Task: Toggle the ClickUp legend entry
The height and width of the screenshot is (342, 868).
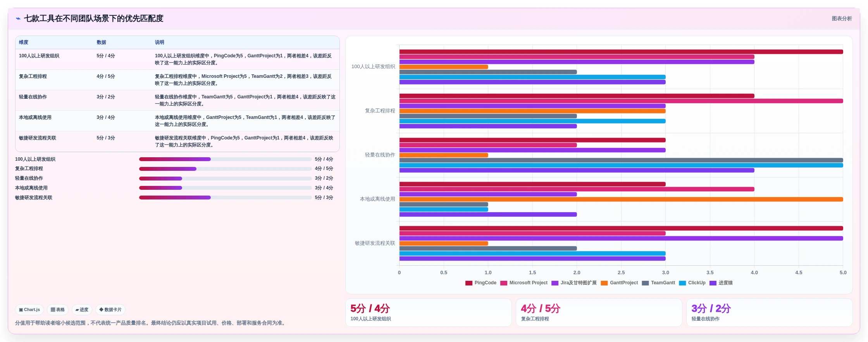Action: pyautogui.click(x=692, y=283)
